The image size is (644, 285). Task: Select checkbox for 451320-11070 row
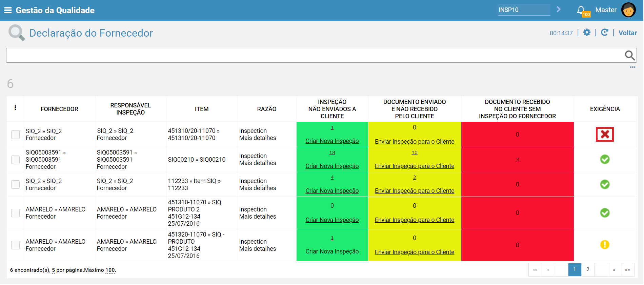tap(15, 245)
